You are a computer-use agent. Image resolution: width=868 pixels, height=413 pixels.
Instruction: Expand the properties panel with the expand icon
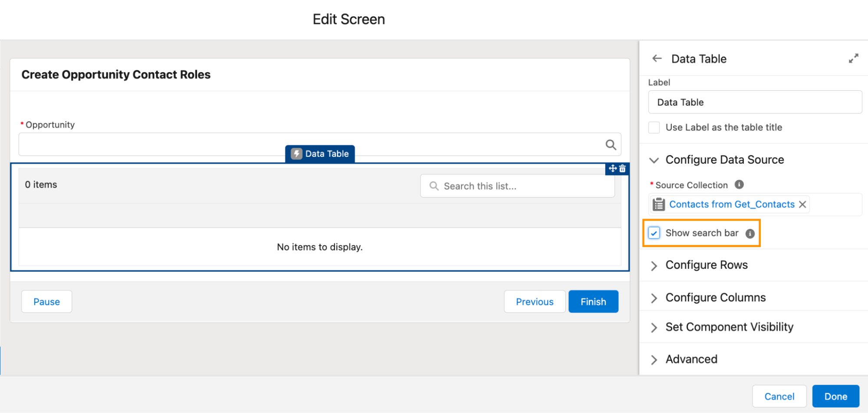853,59
